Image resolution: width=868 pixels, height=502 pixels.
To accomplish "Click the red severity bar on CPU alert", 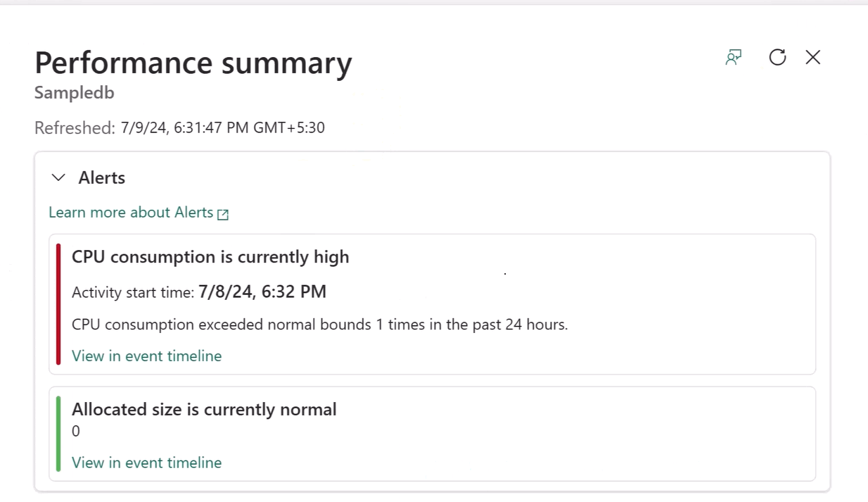I will tap(58, 304).
